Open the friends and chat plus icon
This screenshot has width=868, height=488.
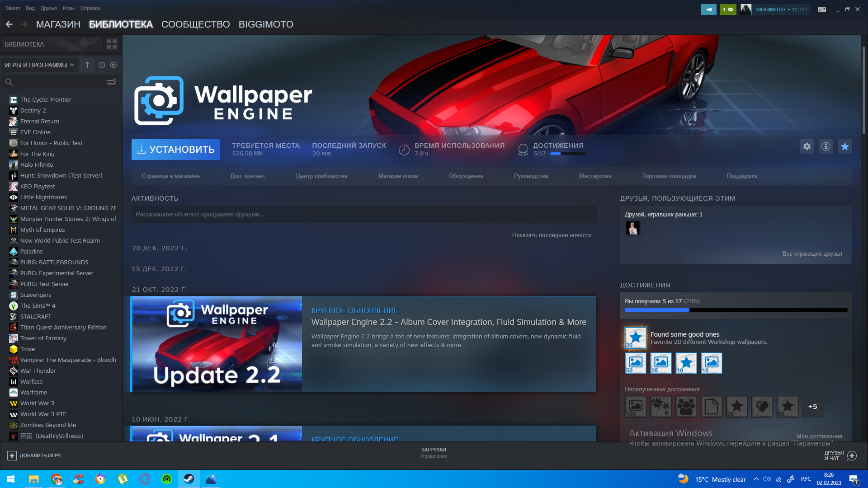coord(852,455)
